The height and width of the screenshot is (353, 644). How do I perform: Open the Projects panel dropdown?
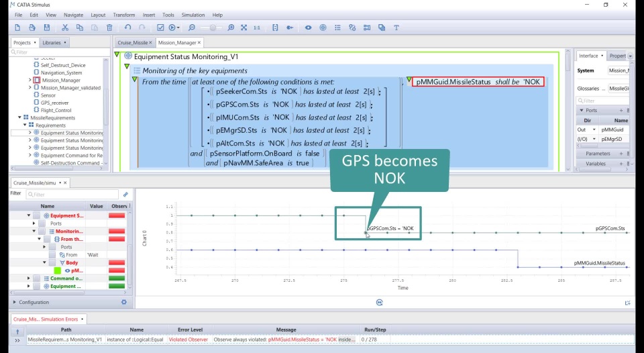tap(35, 43)
